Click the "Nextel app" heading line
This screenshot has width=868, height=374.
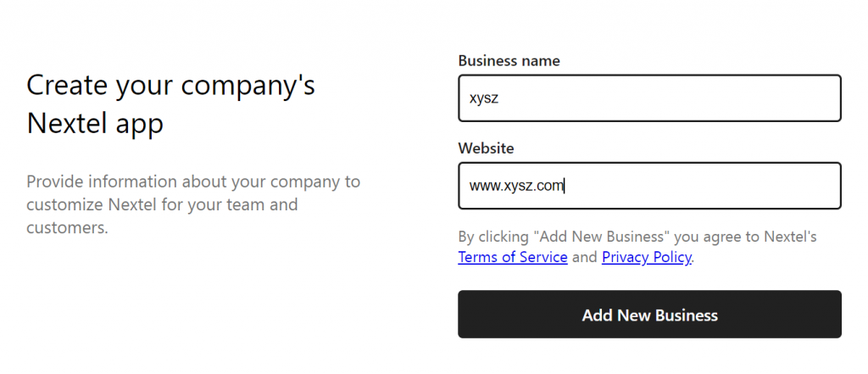coord(95,124)
